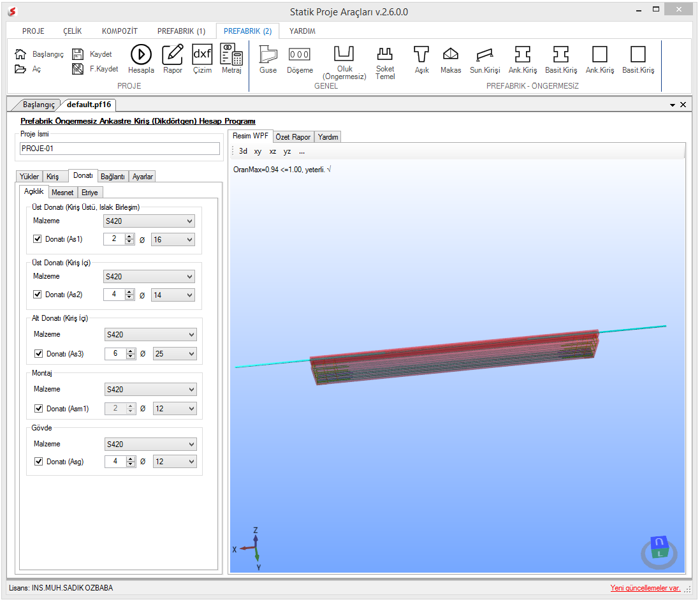
Task: Set view to 3d
Action: click(x=243, y=151)
